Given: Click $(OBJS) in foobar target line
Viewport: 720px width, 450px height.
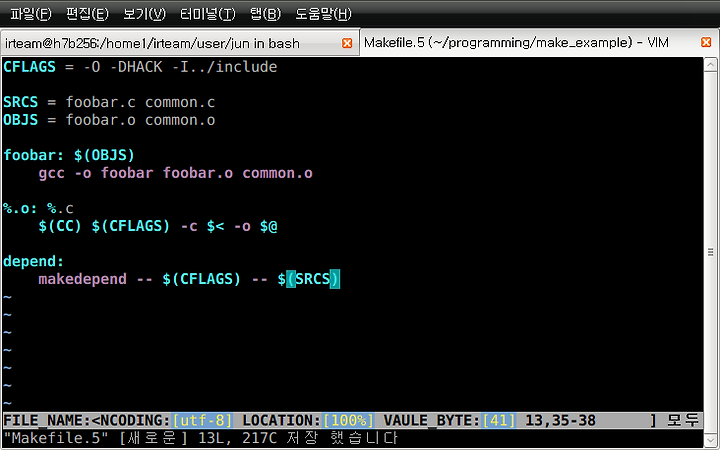Looking at the screenshot, I should 104,155.
